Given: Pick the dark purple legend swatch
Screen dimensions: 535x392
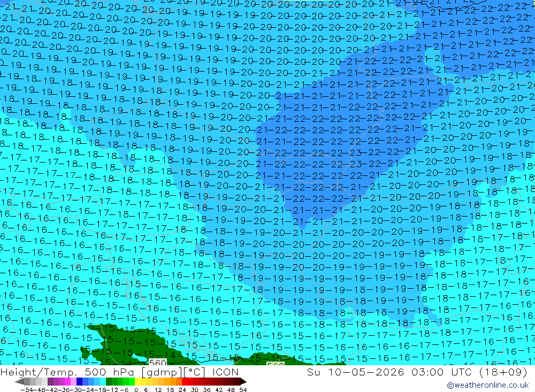Looking at the screenshot, I should (50, 381).
